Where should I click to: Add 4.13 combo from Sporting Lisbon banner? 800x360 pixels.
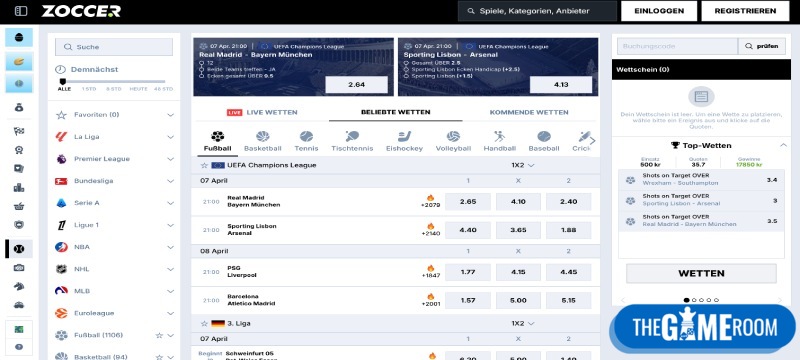tap(561, 85)
